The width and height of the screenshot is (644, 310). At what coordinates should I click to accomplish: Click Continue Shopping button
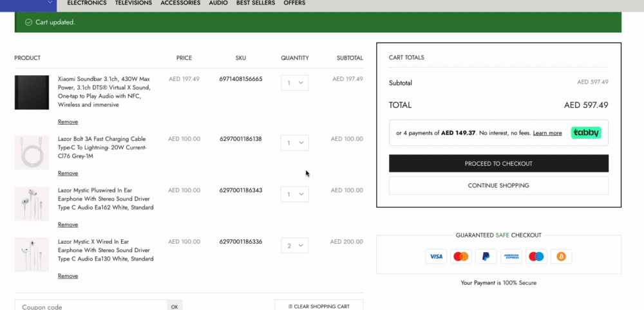498,185
